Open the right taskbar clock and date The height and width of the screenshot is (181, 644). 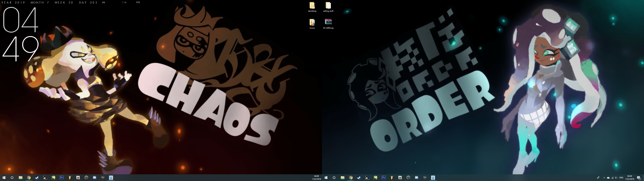click(x=630, y=177)
